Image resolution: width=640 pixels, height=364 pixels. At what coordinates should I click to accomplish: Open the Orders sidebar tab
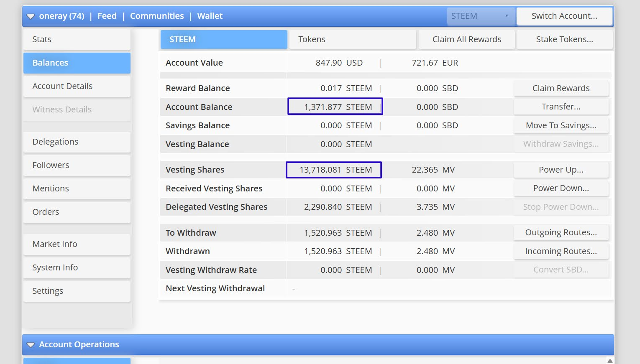pyautogui.click(x=77, y=212)
